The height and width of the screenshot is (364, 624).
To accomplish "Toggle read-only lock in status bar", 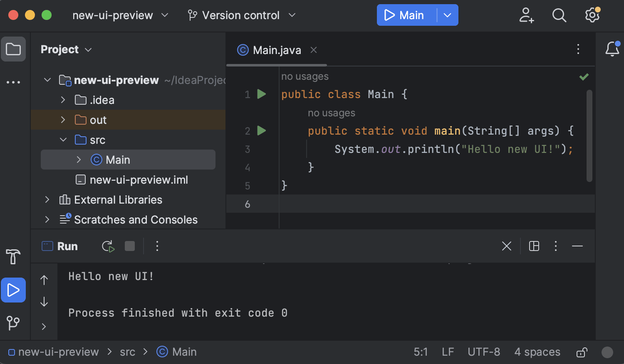I will (582, 352).
